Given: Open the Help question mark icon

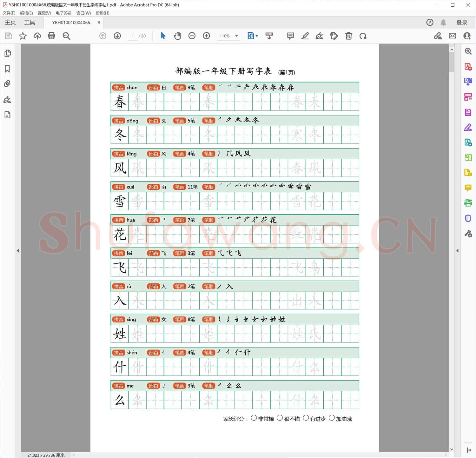Looking at the screenshot, I should [x=430, y=22].
